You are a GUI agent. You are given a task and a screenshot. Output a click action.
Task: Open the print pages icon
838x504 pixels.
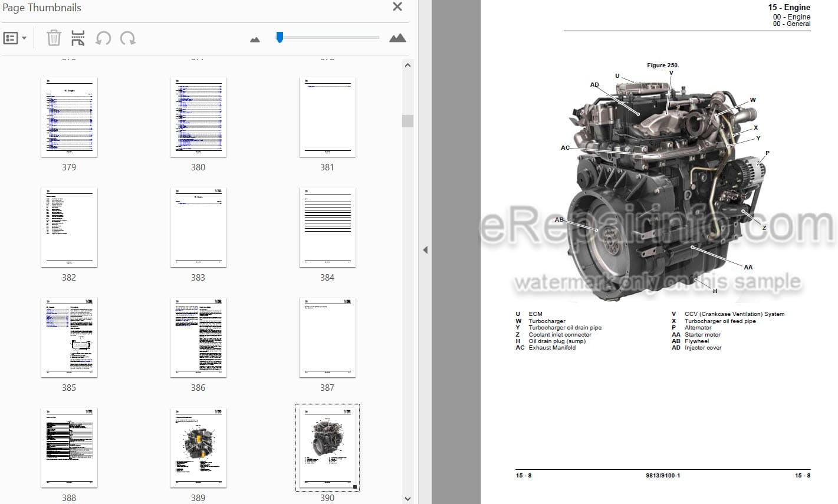(x=78, y=38)
